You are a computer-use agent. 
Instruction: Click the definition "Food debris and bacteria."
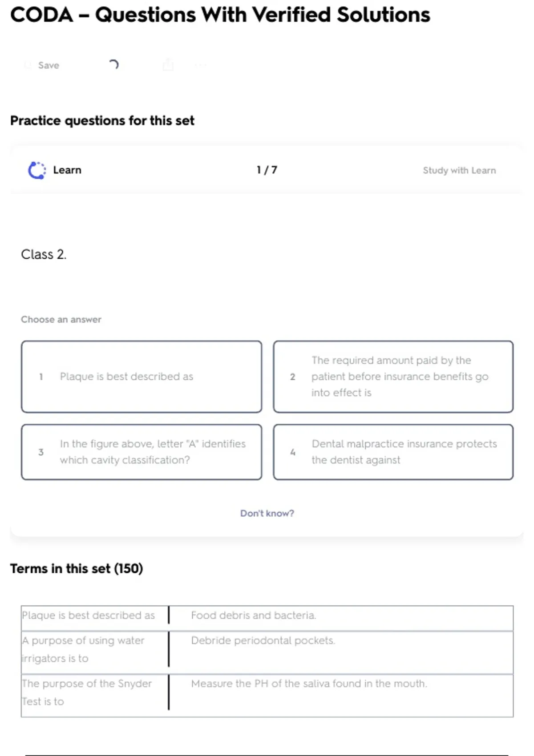[x=253, y=615]
